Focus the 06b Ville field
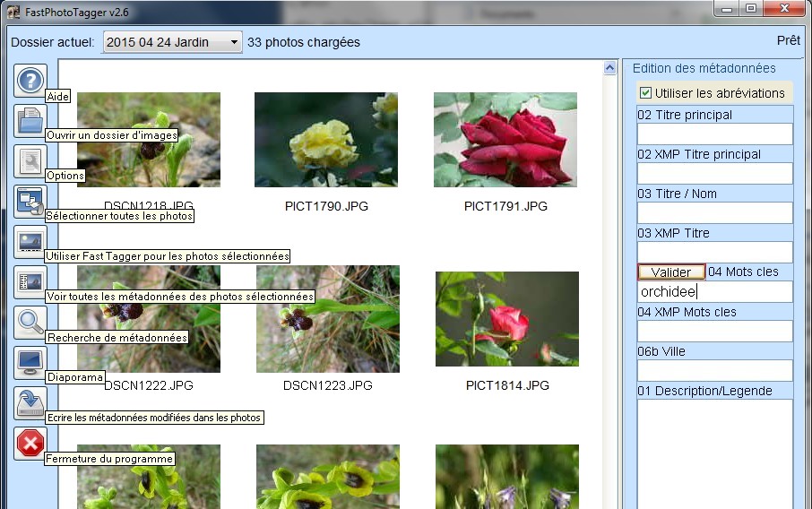 pos(714,370)
